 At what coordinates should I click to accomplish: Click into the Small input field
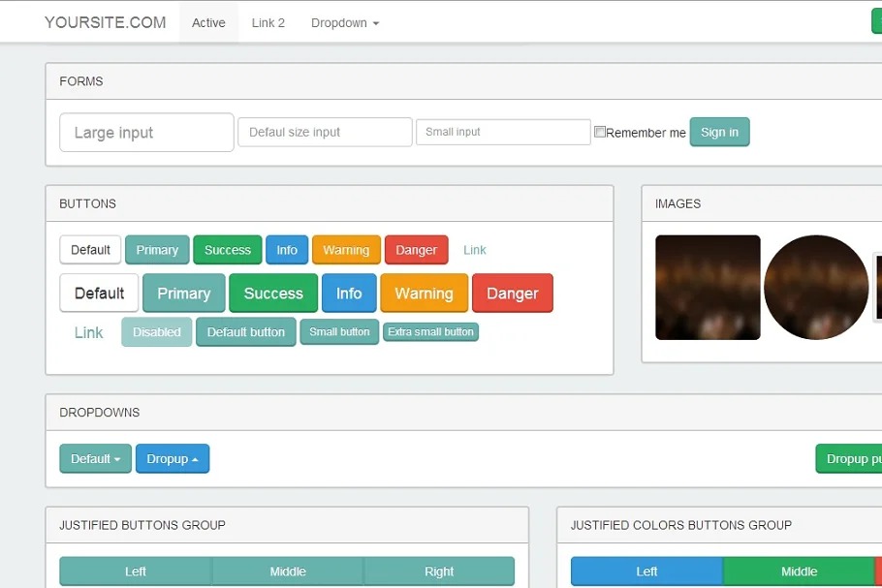coord(503,132)
